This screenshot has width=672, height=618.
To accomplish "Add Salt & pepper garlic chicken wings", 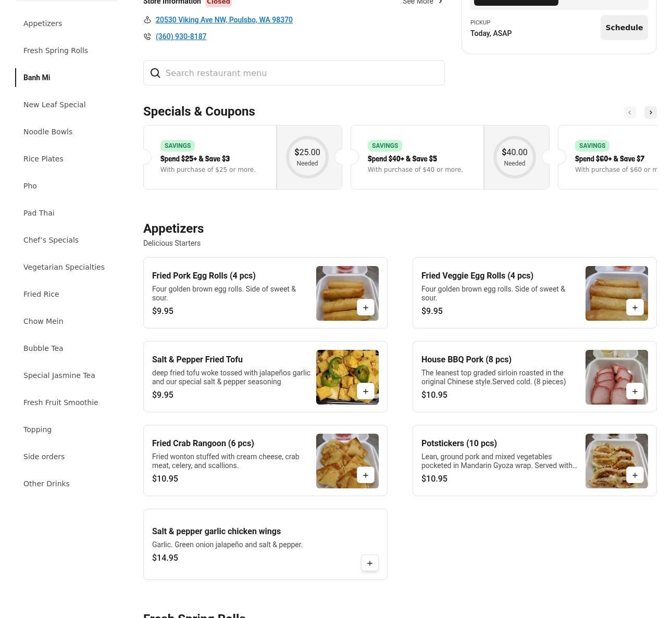I will 369,563.
